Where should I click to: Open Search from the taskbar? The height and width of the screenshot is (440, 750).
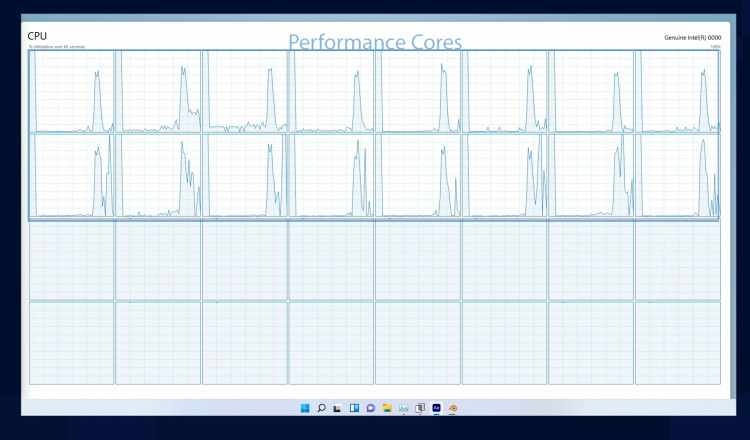[321, 408]
